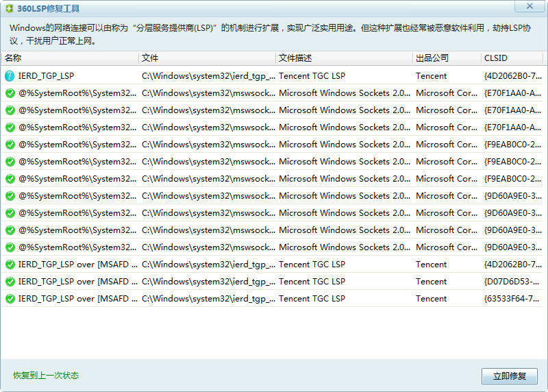This screenshot has height=392, width=548.
Task: Select the Tencent company cell in the last row
Action: pyautogui.click(x=432, y=299)
